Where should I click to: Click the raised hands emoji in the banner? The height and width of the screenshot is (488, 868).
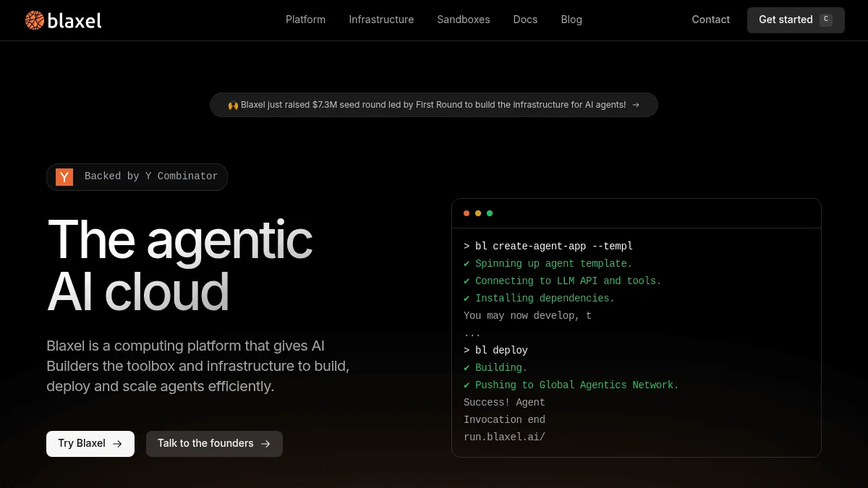(233, 104)
